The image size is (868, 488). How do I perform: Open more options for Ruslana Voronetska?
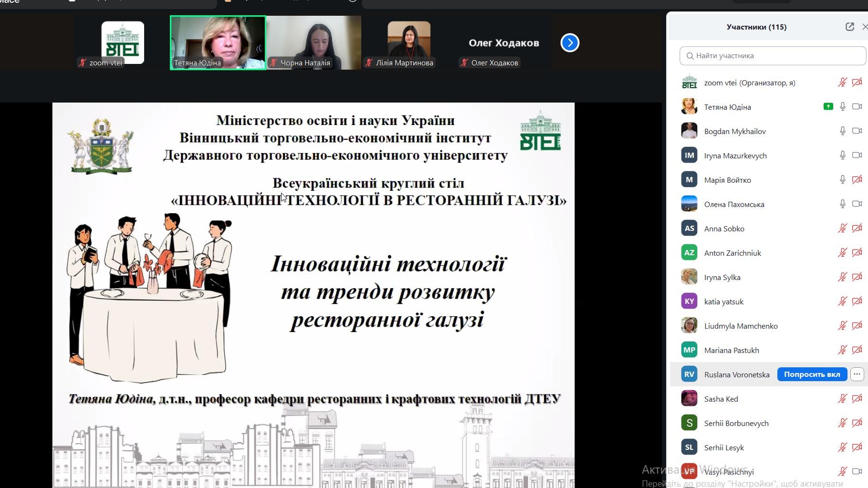pos(857,374)
